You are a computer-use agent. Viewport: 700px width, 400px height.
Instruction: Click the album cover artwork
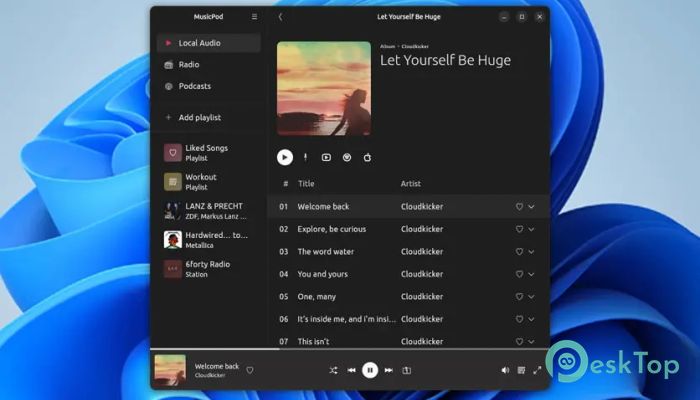click(x=324, y=88)
